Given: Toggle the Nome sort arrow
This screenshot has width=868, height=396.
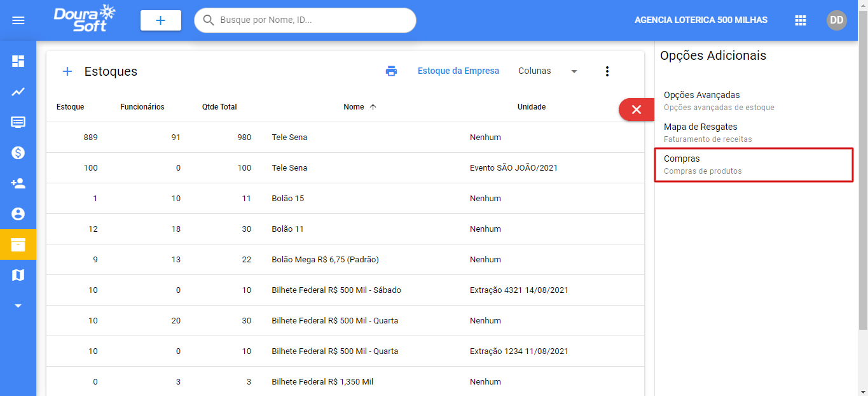Looking at the screenshot, I should tap(373, 107).
